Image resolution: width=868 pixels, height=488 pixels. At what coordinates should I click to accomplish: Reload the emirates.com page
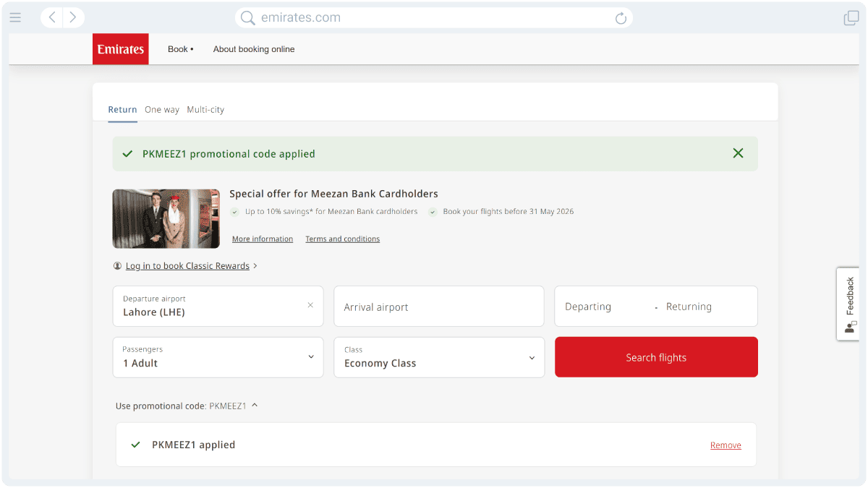click(621, 17)
